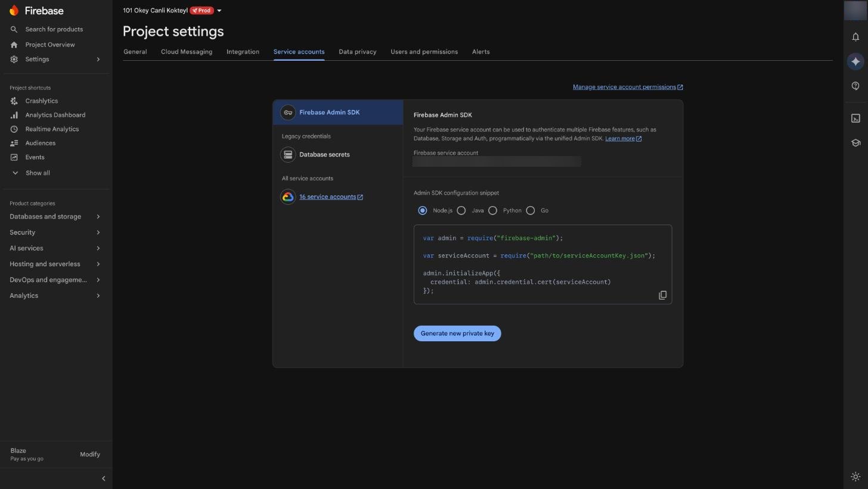Click the Legacy credentials label
The image size is (868, 489).
tap(306, 136)
